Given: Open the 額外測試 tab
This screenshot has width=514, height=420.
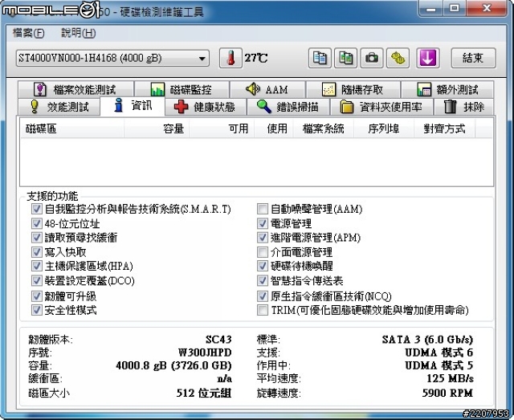Looking at the screenshot, I should point(447,89).
